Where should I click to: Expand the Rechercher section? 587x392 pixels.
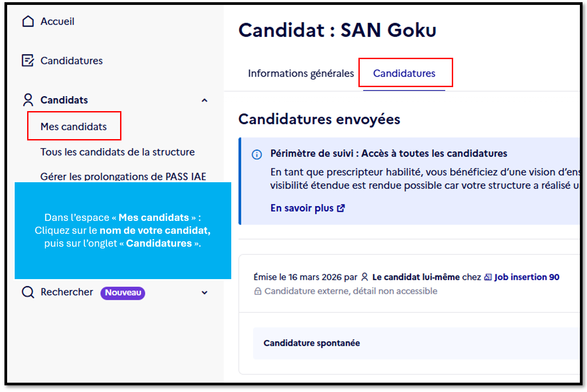tap(204, 293)
